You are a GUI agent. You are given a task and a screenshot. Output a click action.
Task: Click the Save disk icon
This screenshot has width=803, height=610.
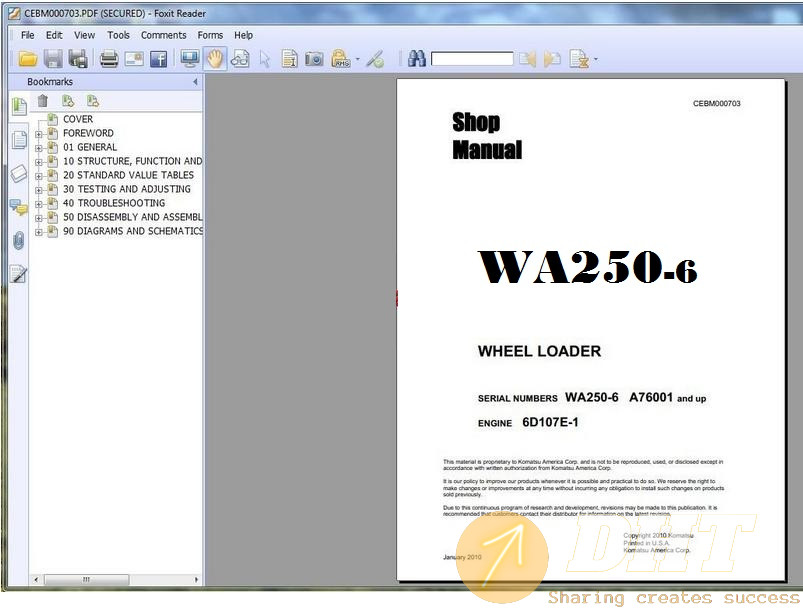pos(53,59)
